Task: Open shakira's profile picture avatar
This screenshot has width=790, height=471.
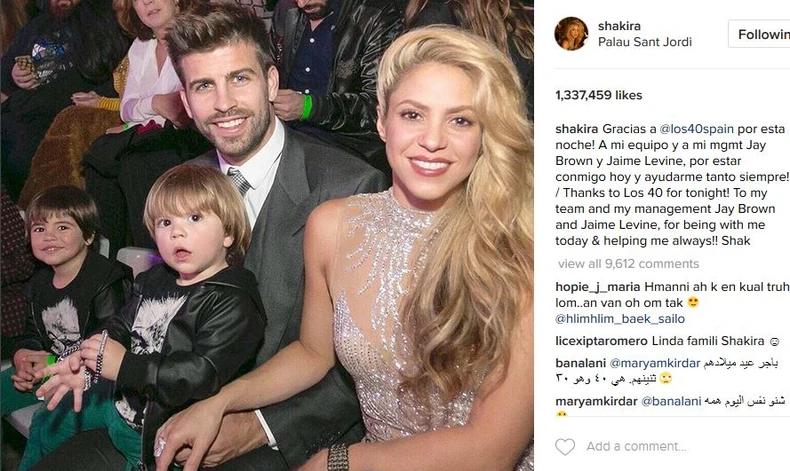Action: click(x=571, y=34)
